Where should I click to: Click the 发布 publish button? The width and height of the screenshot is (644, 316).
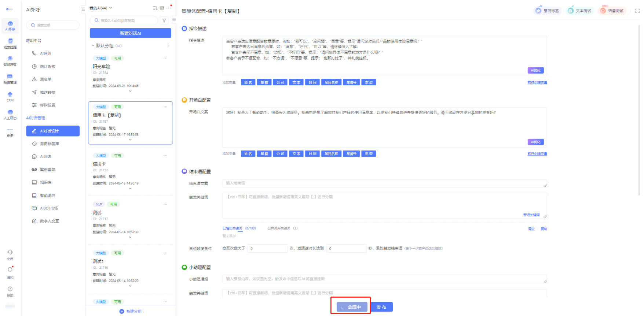pyautogui.click(x=381, y=307)
